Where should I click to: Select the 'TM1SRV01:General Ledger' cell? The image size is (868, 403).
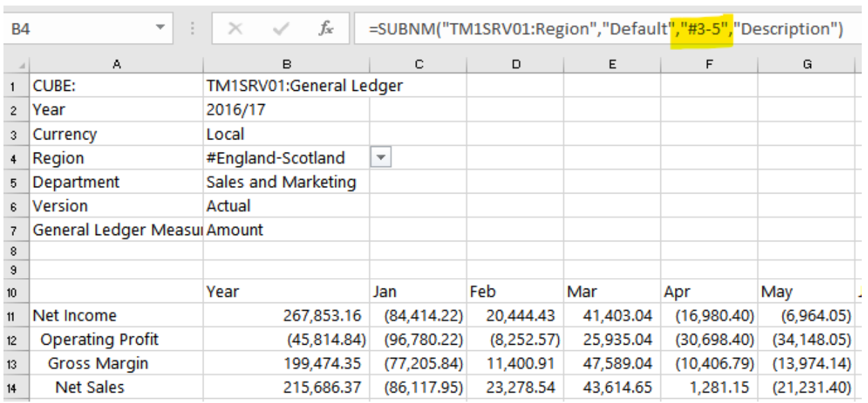pos(286,87)
